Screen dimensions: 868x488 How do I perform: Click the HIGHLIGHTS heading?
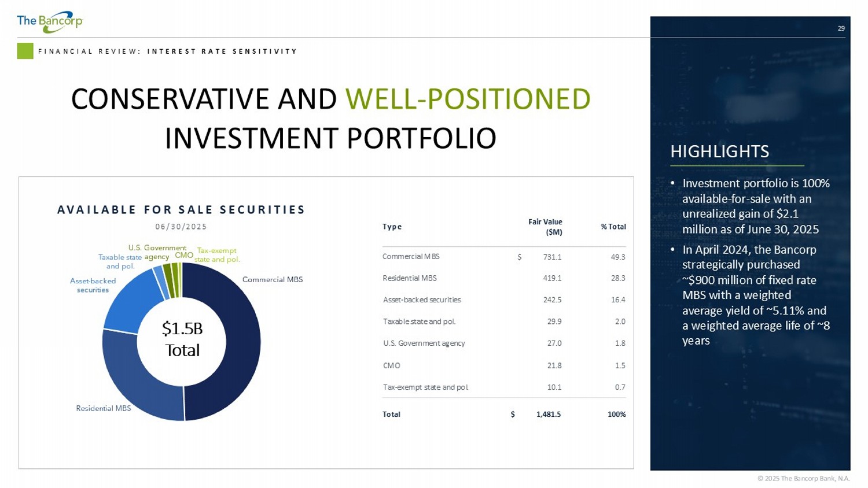click(719, 151)
